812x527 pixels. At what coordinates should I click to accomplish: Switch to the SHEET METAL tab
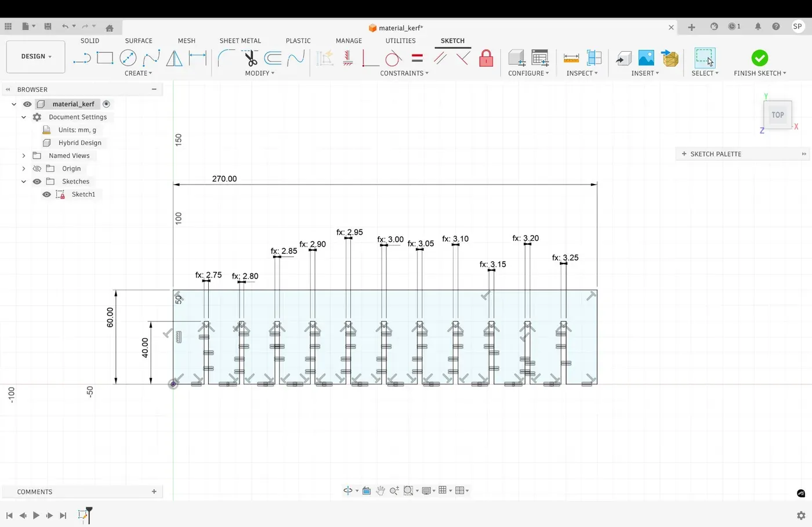[240, 41]
